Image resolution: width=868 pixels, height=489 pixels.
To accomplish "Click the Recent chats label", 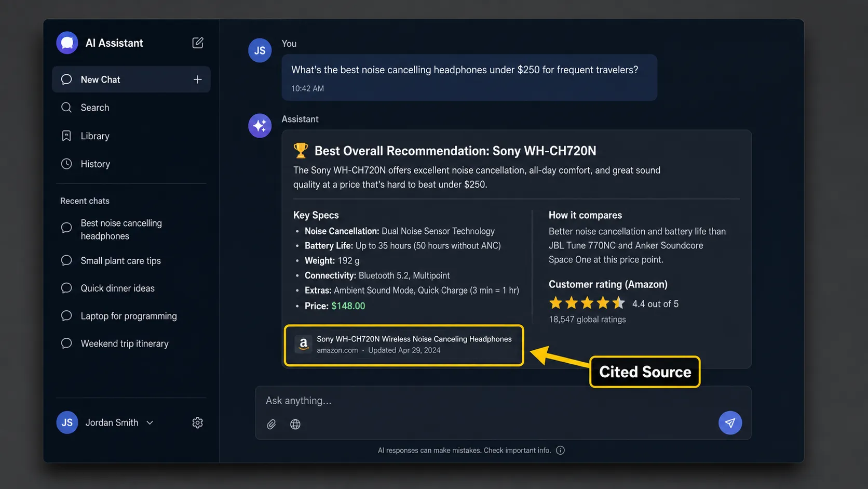I will tap(85, 201).
